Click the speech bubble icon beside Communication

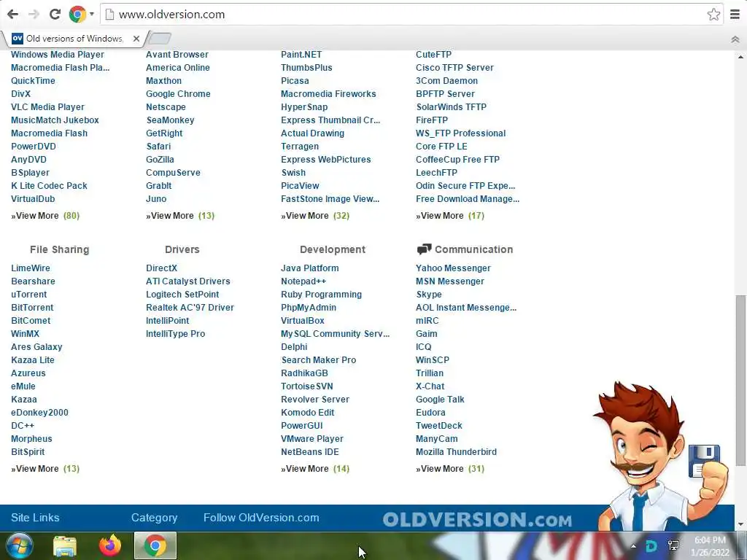pyautogui.click(x=424, y=249)
